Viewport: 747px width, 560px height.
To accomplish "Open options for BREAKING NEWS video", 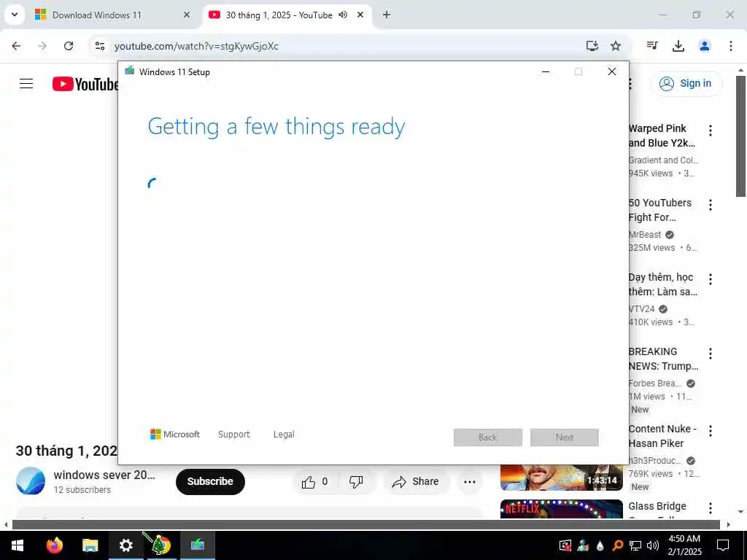I will 711,354.
